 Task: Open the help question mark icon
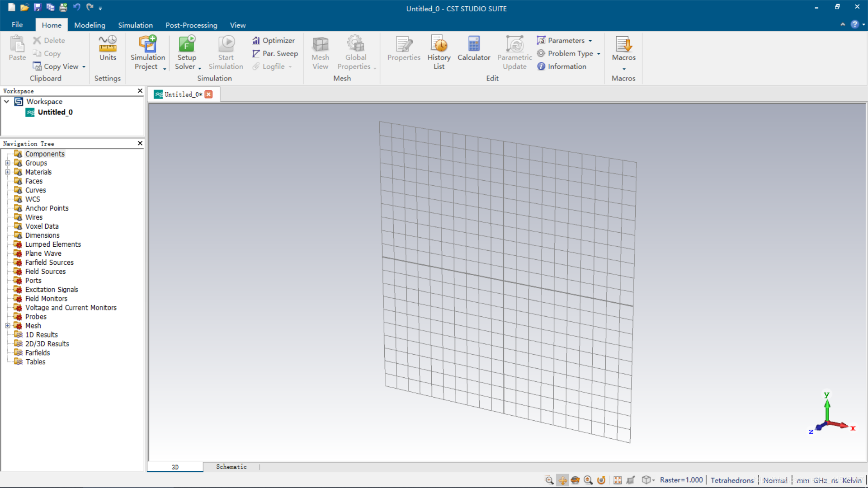[x=854, y=24]
